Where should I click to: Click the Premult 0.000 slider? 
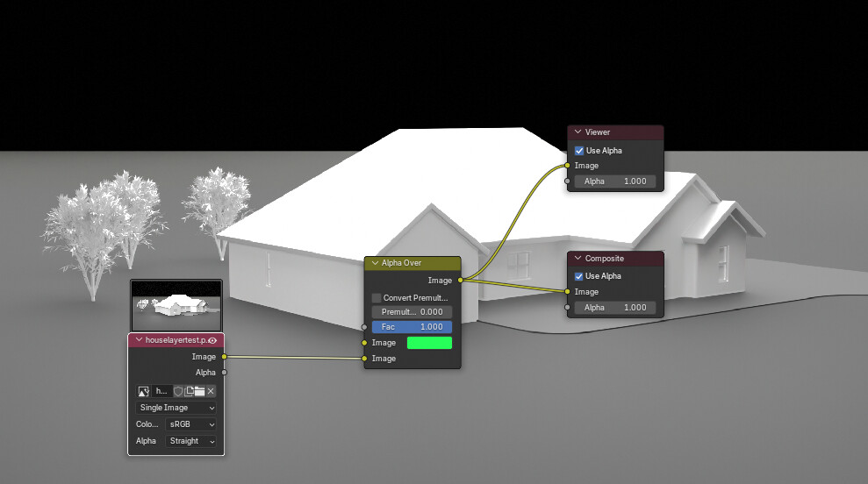[x=412, y=312]
